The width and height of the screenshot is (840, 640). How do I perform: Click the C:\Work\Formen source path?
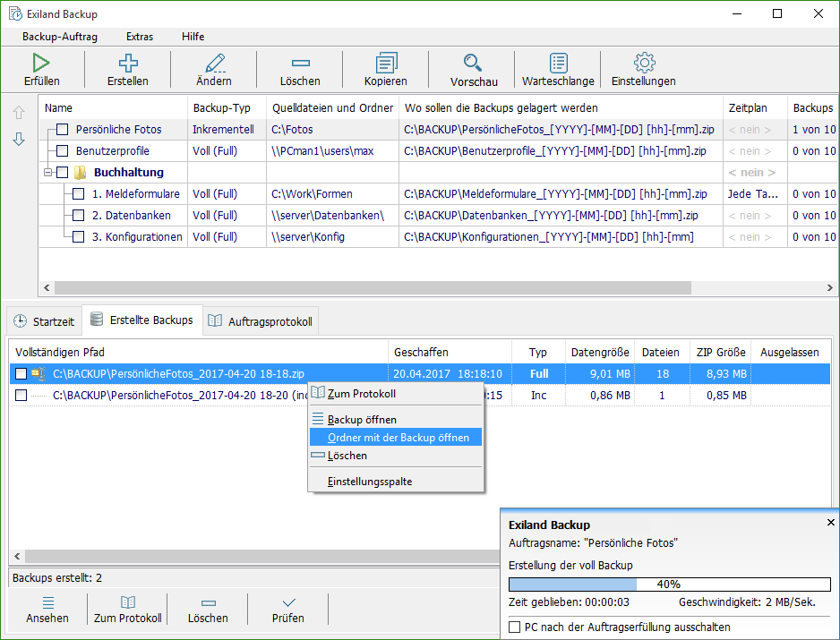[x=312, y=194]
